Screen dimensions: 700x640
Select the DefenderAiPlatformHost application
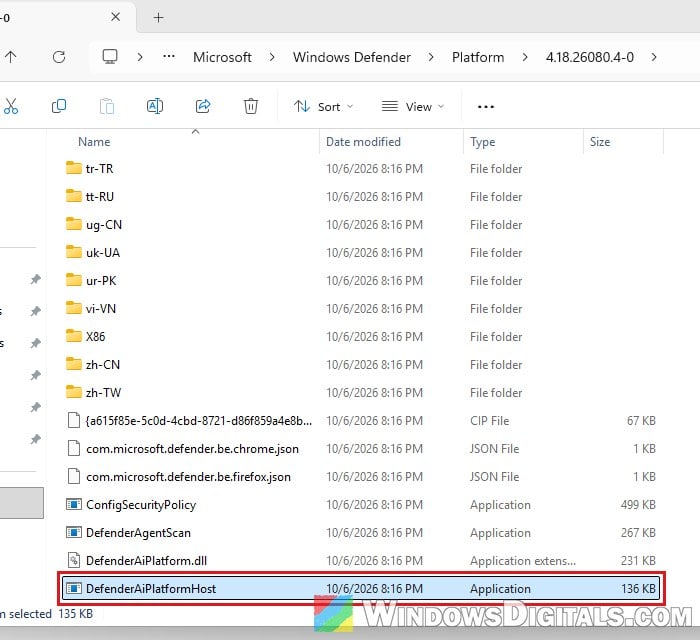coord(361,589)
